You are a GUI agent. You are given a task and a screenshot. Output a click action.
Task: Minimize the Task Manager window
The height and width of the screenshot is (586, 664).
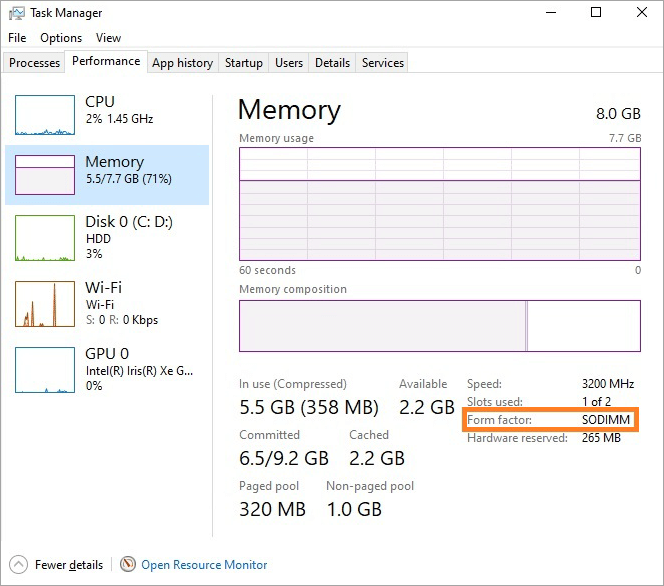pos(551,12)
